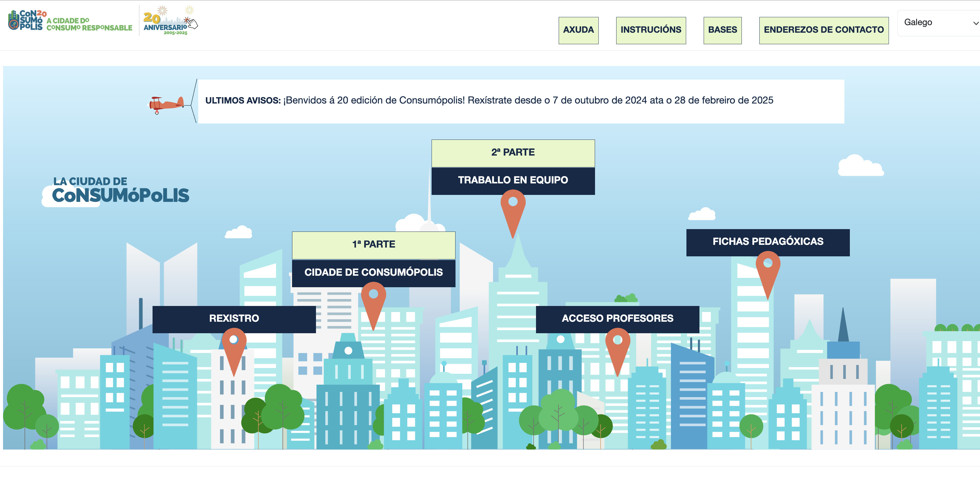The height and width of the screenshot is (480, 980).
Task: Click the map pin under Rexistro
Action: point(234,352)
